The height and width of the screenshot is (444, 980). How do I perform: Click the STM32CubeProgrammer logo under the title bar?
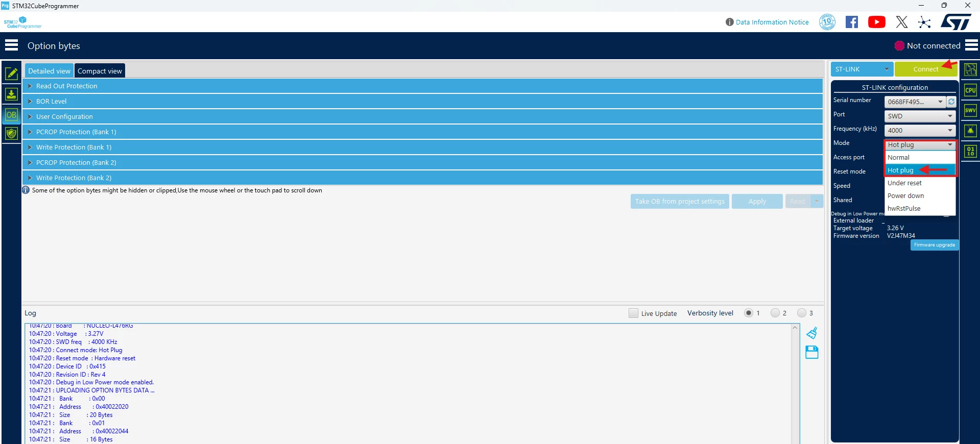point(23,22)
